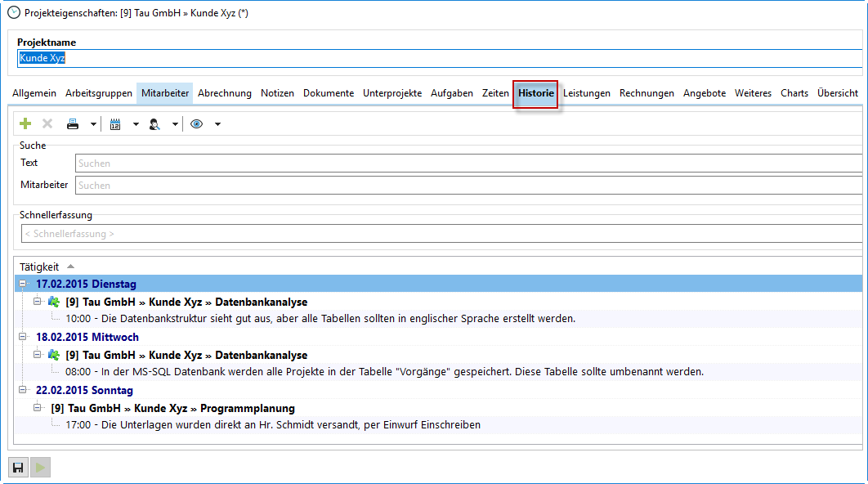Sort by the Tätigkeit column header
This screenshot has width=868, height=484.
(39, 267)
